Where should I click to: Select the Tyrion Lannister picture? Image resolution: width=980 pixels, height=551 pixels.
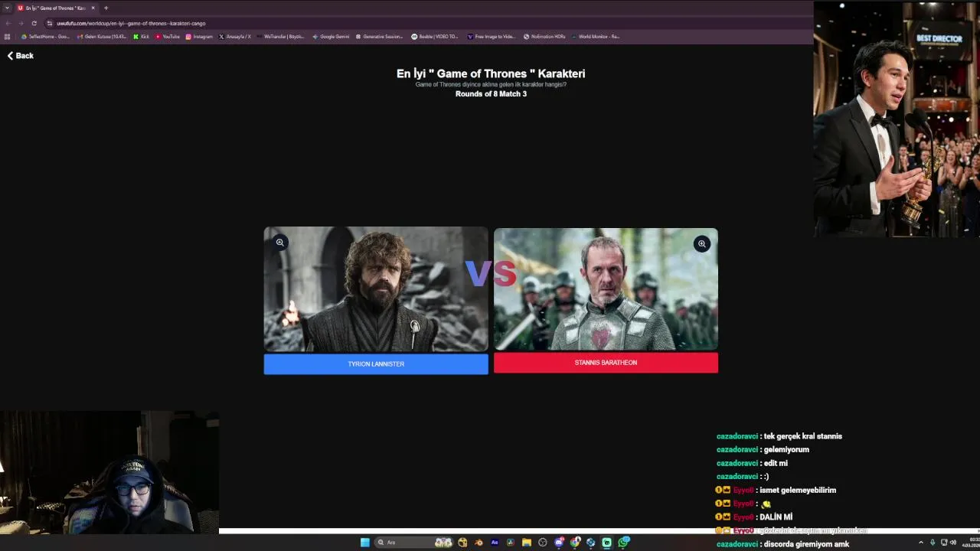pyautogui.click(x=376, y=289)
